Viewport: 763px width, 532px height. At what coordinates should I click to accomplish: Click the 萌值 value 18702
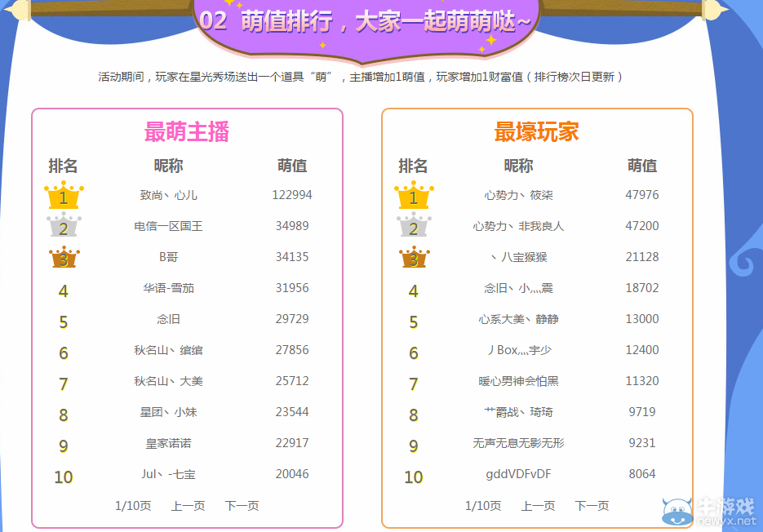click(642, 288)
